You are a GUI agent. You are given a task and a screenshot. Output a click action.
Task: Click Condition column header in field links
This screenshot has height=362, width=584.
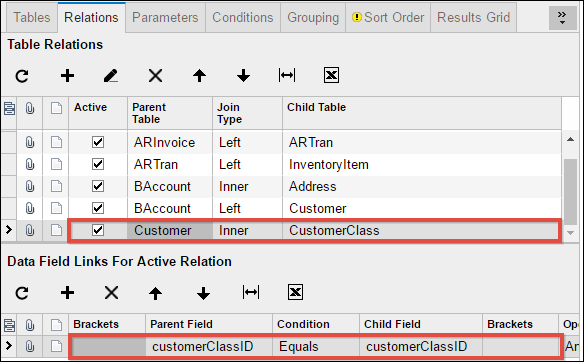click(316, 324)
